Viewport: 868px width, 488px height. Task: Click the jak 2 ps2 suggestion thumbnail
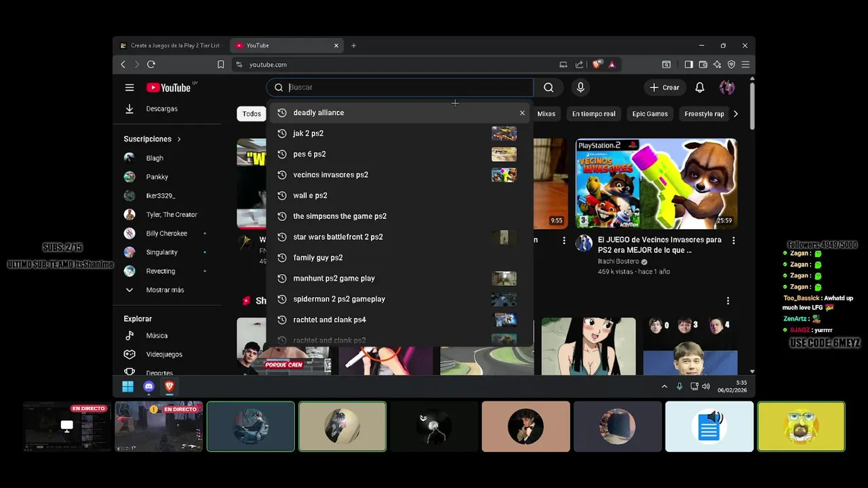[504, 134]
